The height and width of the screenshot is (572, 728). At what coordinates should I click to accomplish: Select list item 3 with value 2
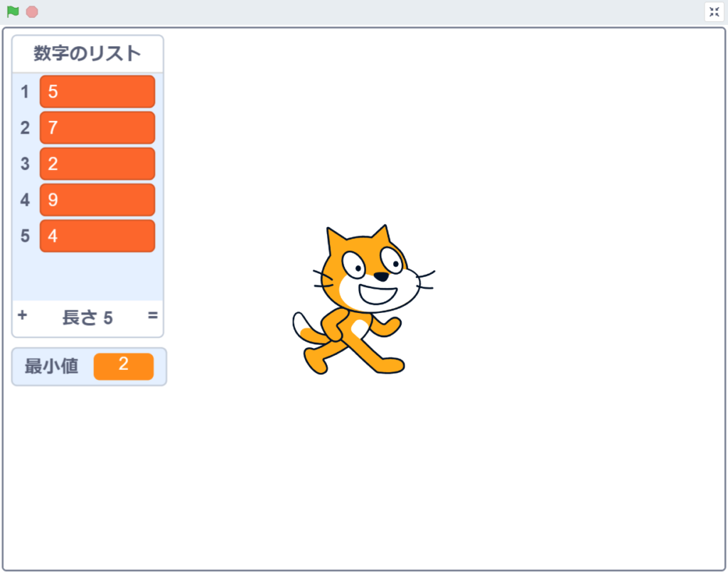click(97, 164)
